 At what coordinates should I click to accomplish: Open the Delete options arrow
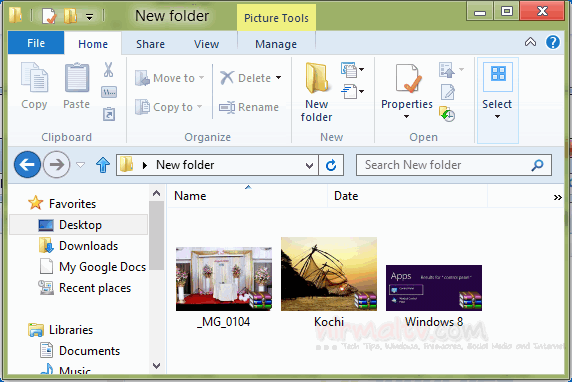pyautogui.click(x=279, y=77)
